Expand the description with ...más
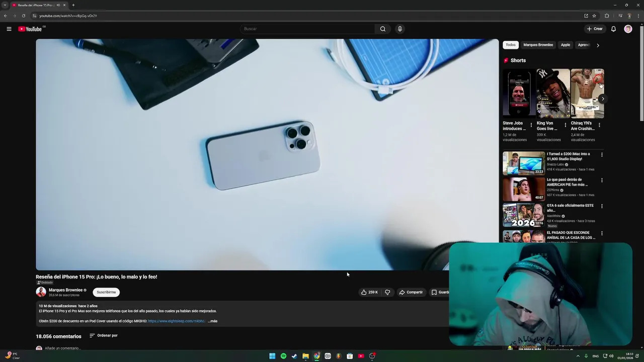 coord(212,321)
